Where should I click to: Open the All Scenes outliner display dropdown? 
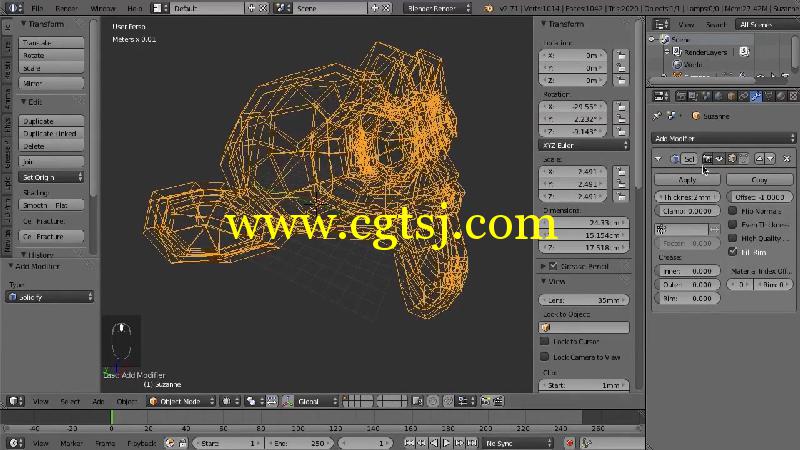click(766, 24)
